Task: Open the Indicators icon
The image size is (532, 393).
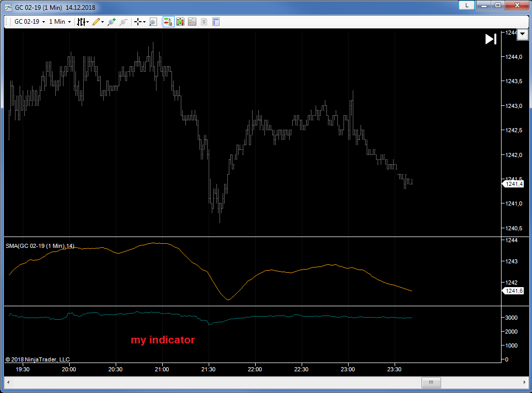Action: (192, 22)
